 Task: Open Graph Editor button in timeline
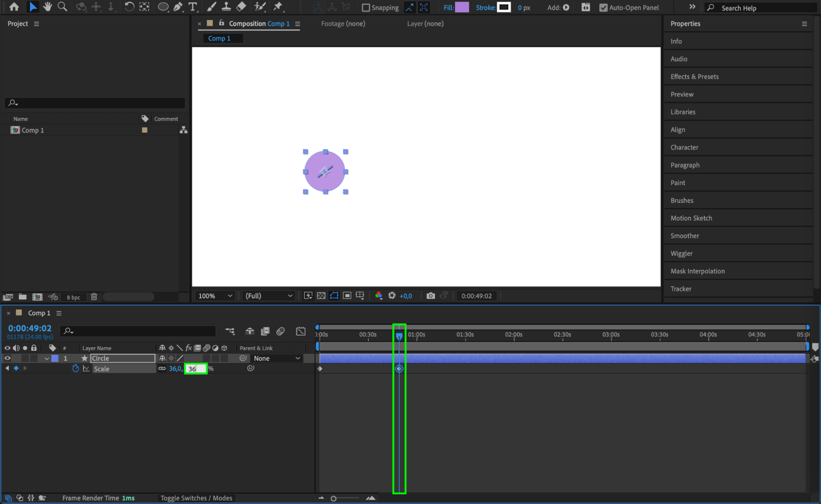point(301,331)
